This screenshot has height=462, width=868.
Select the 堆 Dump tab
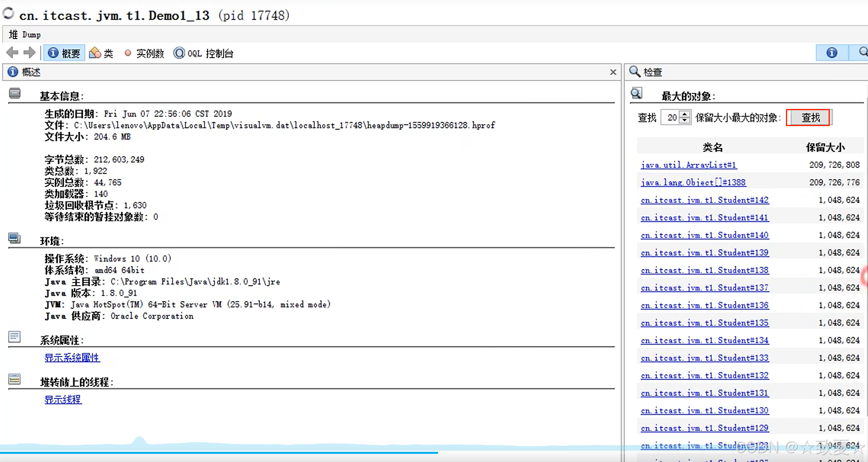(x=25, y=35)
